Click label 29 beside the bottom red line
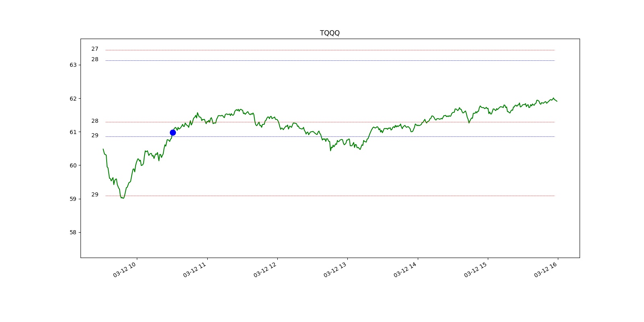Image resolution: width=644 pixels, height=322 pixels. point(95,195)
